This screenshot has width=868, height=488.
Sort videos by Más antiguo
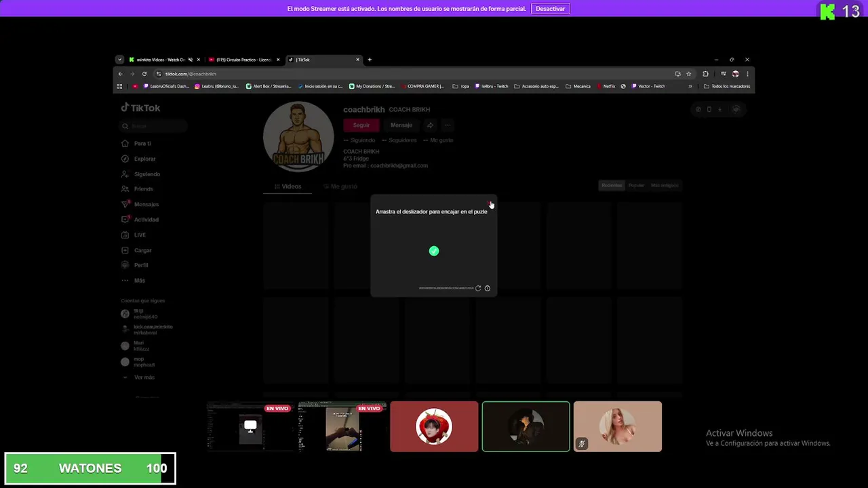click(x=665, y=185)
